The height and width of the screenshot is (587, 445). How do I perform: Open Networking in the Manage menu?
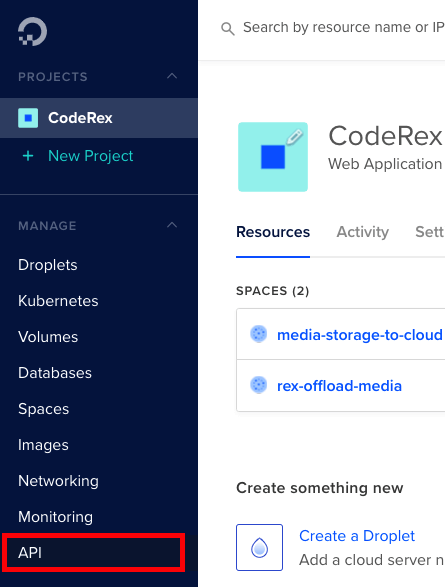click(58, 481)
